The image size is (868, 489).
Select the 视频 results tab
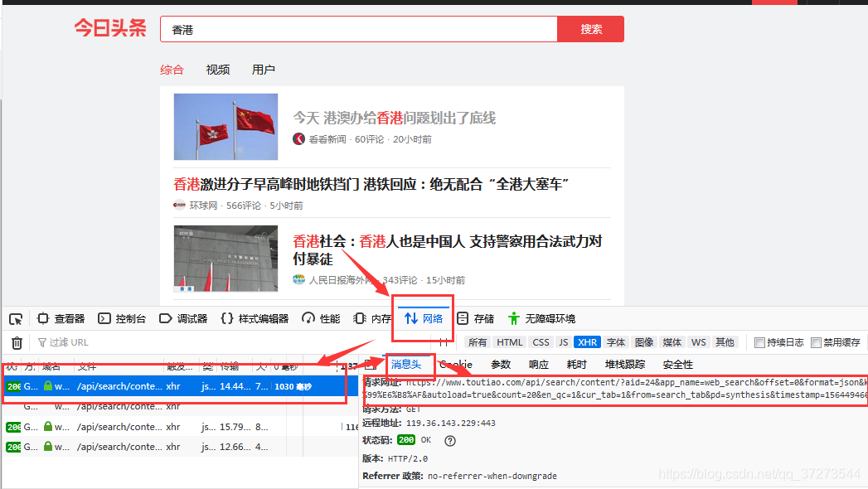pos(217,70)
